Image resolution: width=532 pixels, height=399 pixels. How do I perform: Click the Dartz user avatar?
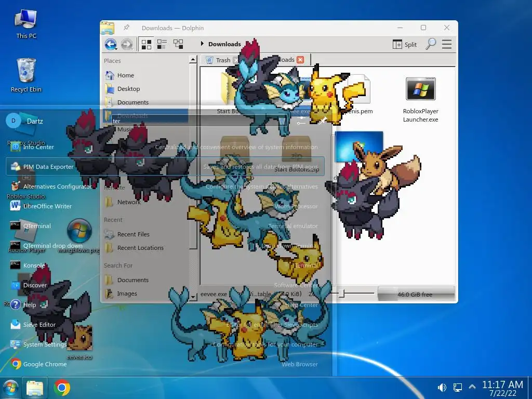pos(13,121)
